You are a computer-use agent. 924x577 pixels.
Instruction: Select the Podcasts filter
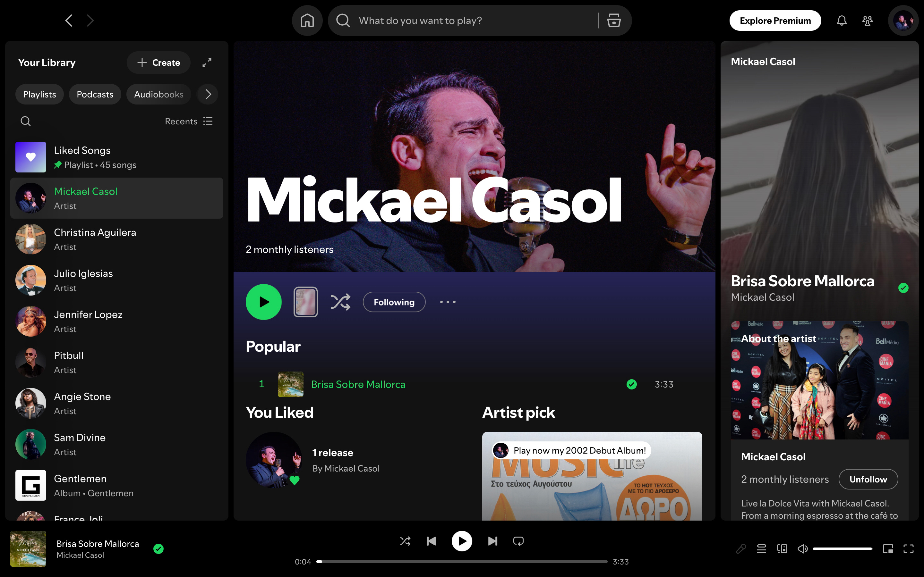point(95,94)
